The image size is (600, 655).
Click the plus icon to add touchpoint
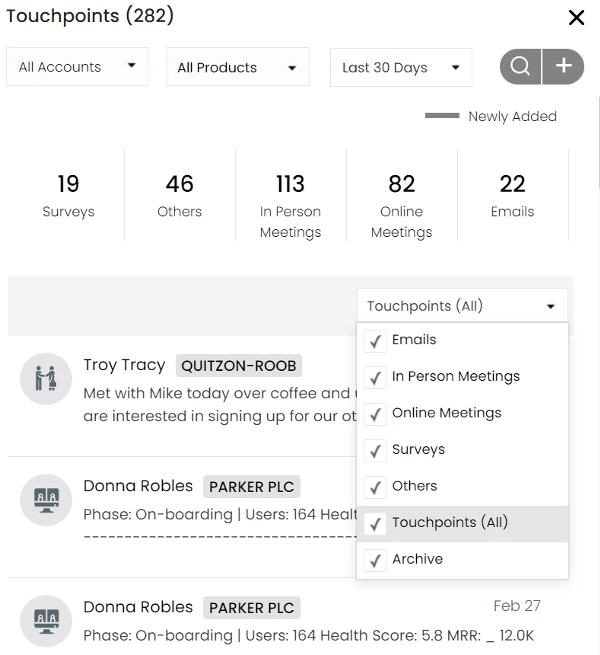tap(563, 66)
